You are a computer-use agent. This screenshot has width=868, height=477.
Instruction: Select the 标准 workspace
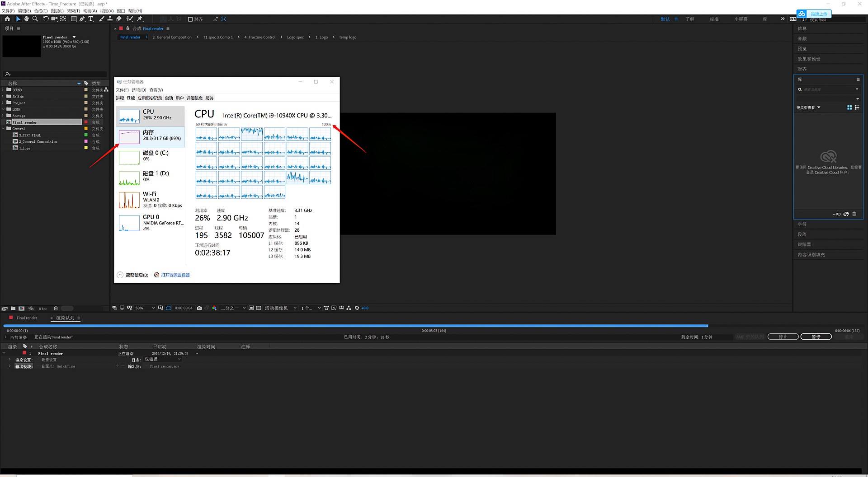click(x=714, y=19)
